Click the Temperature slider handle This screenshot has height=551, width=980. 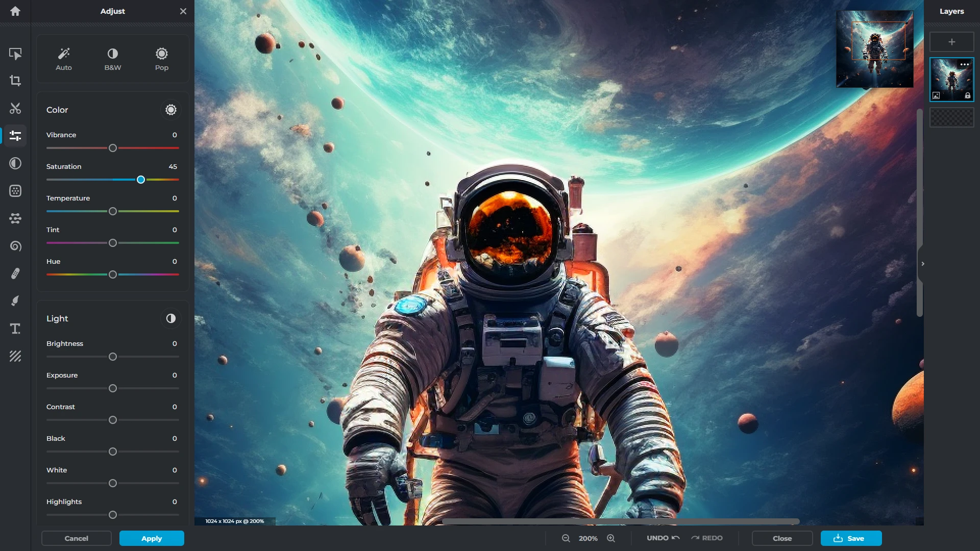click(x=113, y=211)
